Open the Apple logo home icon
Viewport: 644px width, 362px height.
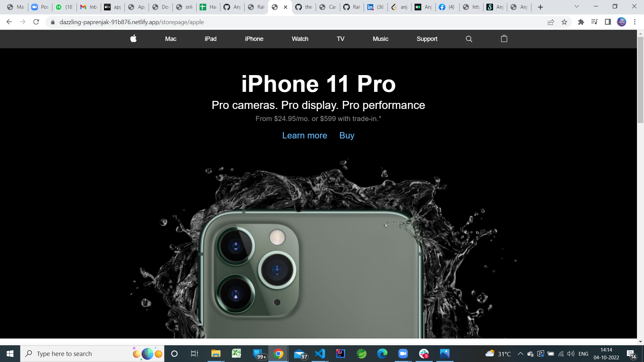coord(133,39)
